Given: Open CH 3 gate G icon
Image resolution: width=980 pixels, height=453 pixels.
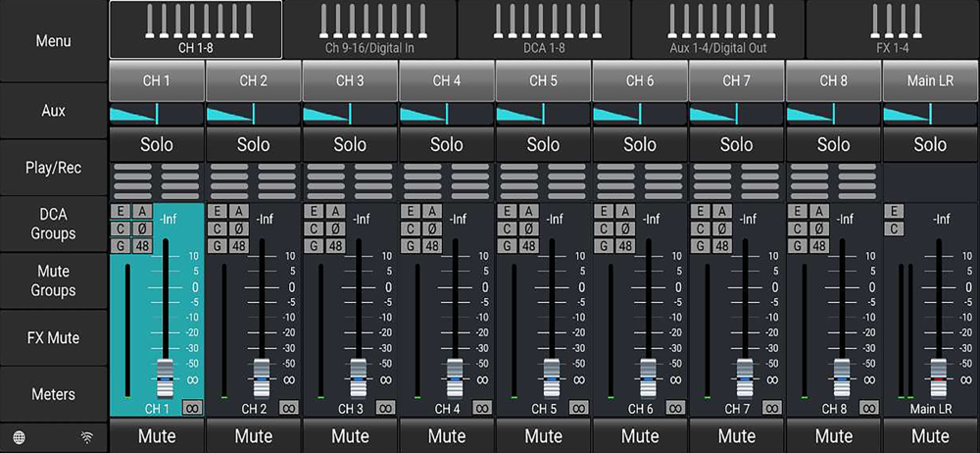Looking at the screenshot, I should coord(314,246).
